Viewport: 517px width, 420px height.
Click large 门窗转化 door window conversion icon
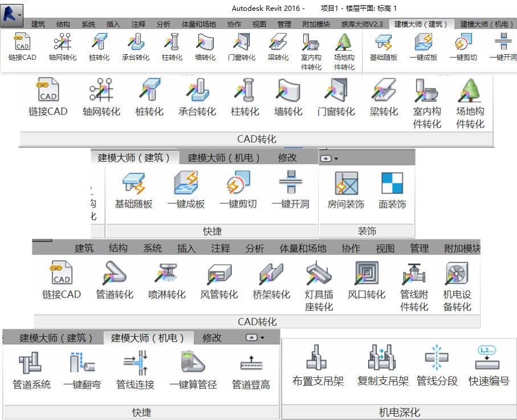336,89
